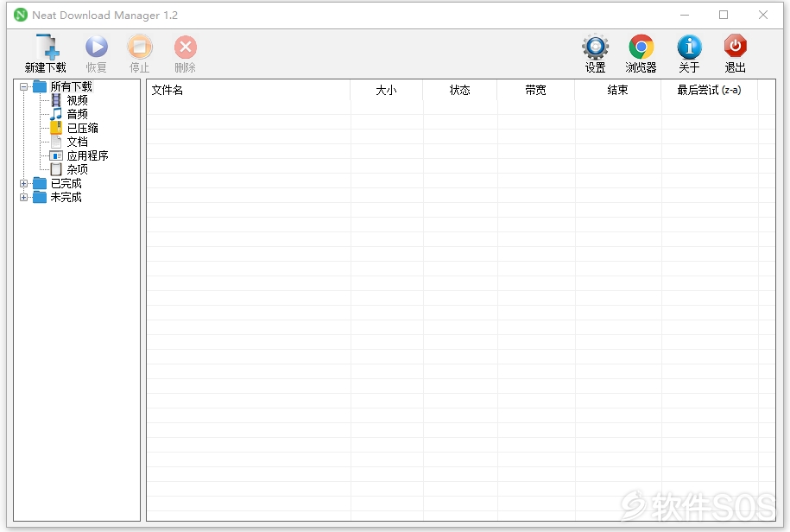Click the 新建下载 (New Download) icon
This screenshot has height=532, width=790.
(47, 47)
